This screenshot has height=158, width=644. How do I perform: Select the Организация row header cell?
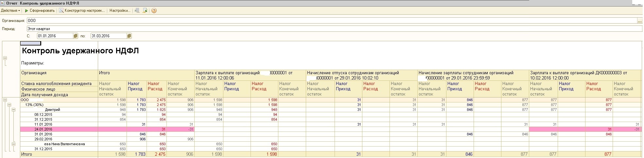59,75
